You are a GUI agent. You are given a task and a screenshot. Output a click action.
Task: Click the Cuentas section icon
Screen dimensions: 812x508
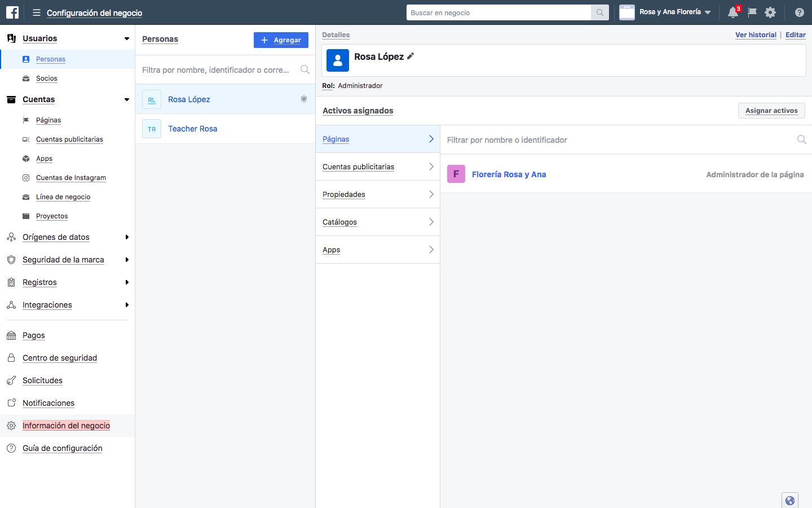(x=11, y=99)
